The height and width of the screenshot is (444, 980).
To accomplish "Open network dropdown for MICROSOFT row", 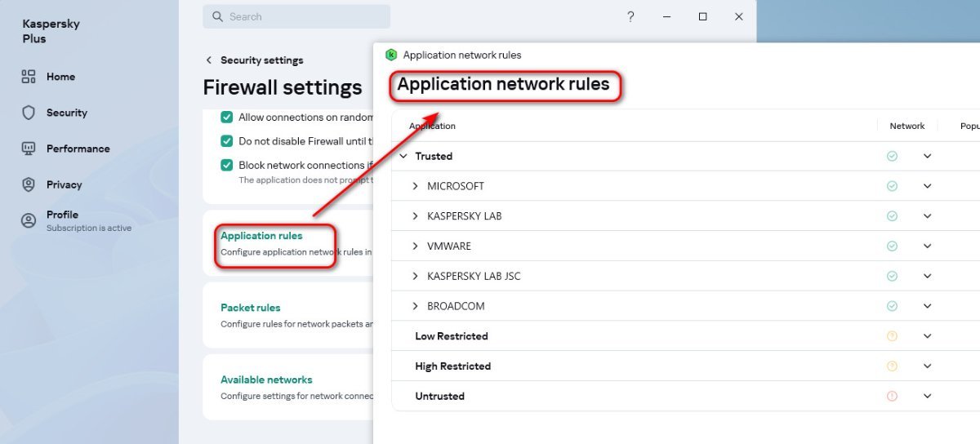I will point(927,186).
